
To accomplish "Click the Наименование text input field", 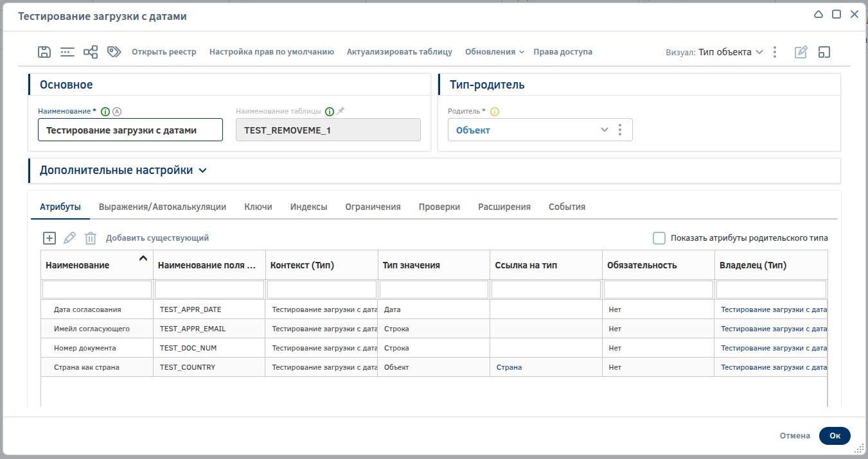I will tap(130, 130).
